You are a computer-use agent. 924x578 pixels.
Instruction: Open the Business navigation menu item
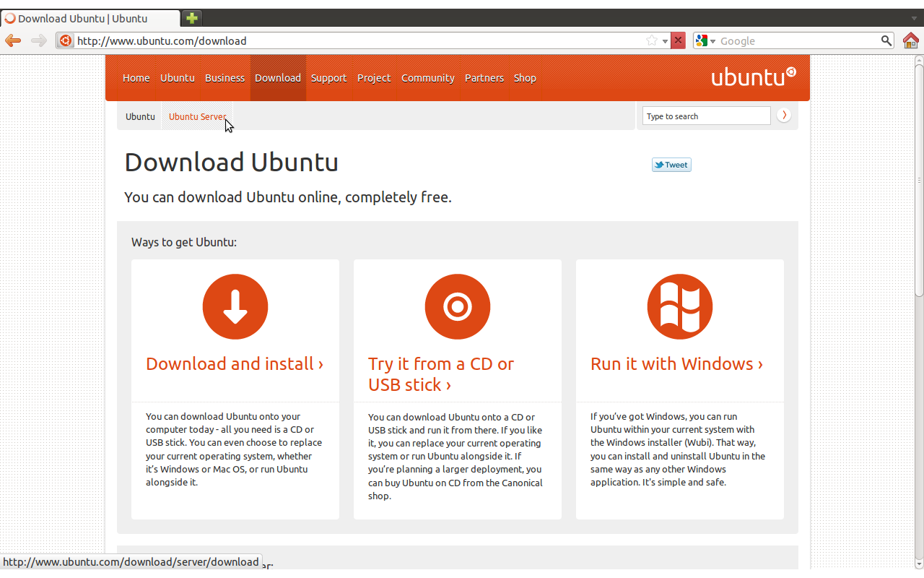pyautogui.click(x=225, y=78)
